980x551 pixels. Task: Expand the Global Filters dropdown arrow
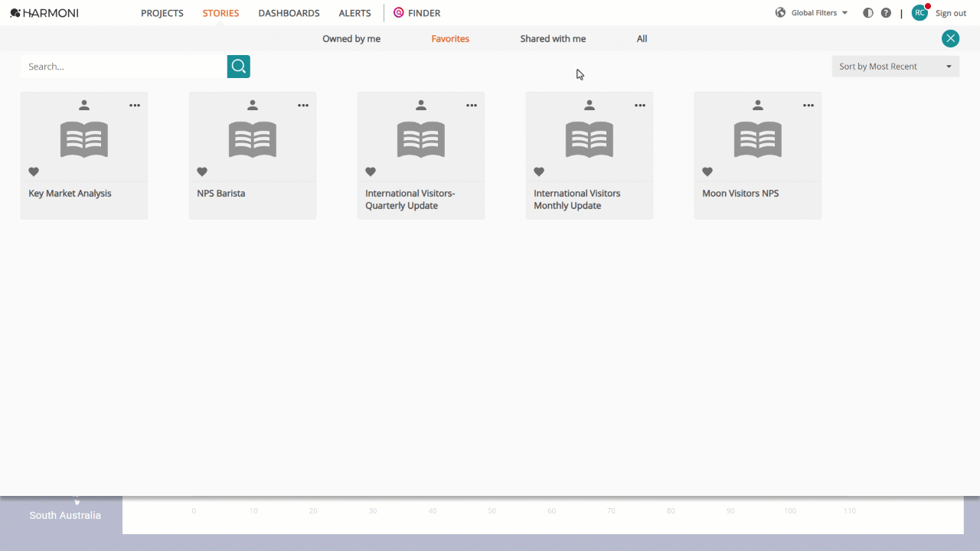click(x=844, y=13)
